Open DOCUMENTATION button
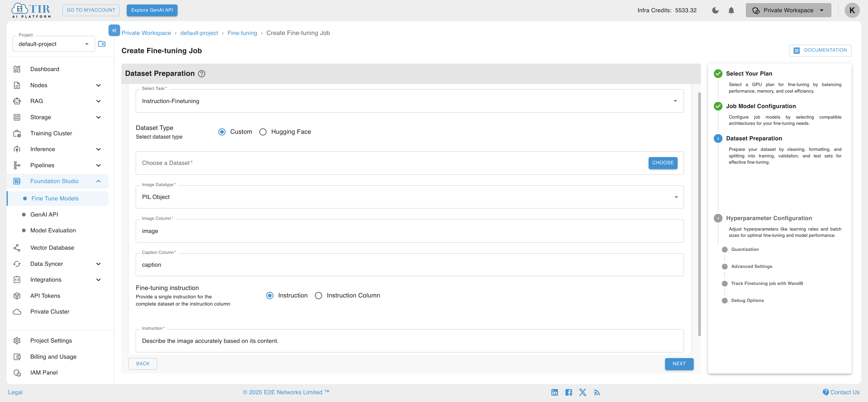The image size is (868, 402). point(820,50)
